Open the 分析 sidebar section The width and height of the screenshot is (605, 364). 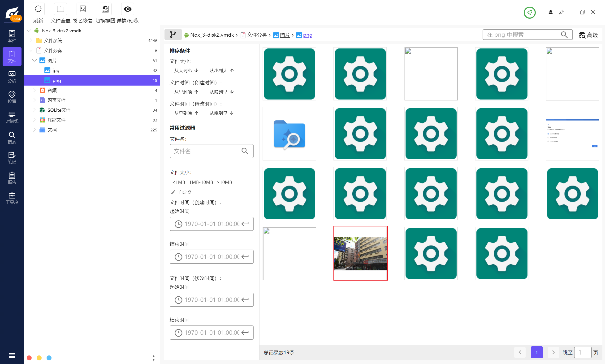pyautogui.click(x=12, y=77)
